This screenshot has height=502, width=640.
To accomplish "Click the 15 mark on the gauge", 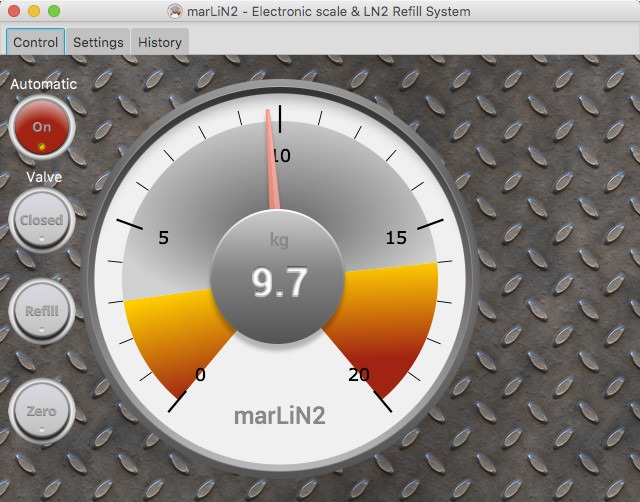I will (396, 237).
